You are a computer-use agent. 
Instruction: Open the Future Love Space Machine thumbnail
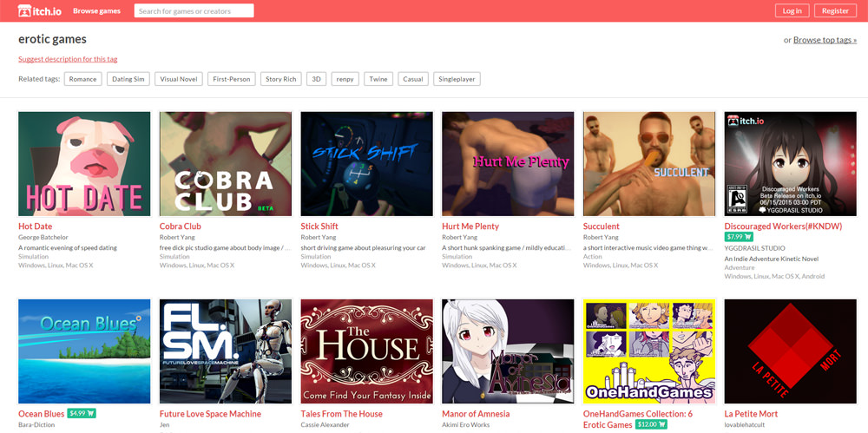point(226,351)
